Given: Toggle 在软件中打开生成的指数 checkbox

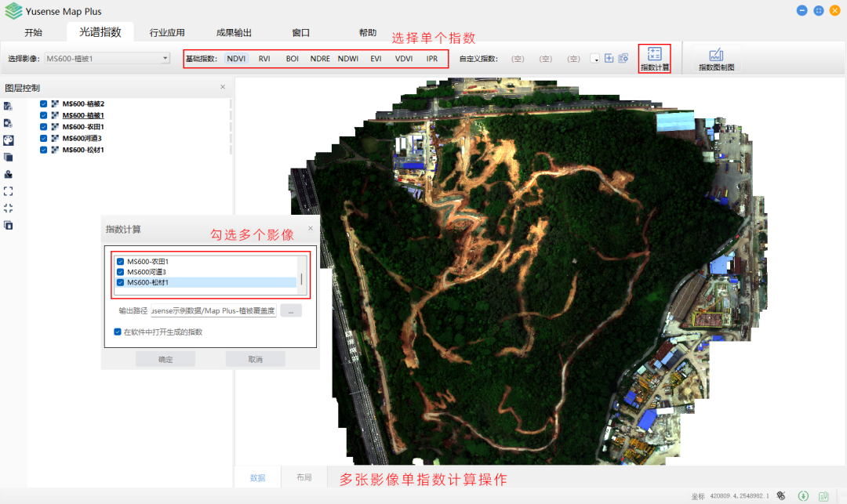Looking at the screenshot, I should click(118, 332).
